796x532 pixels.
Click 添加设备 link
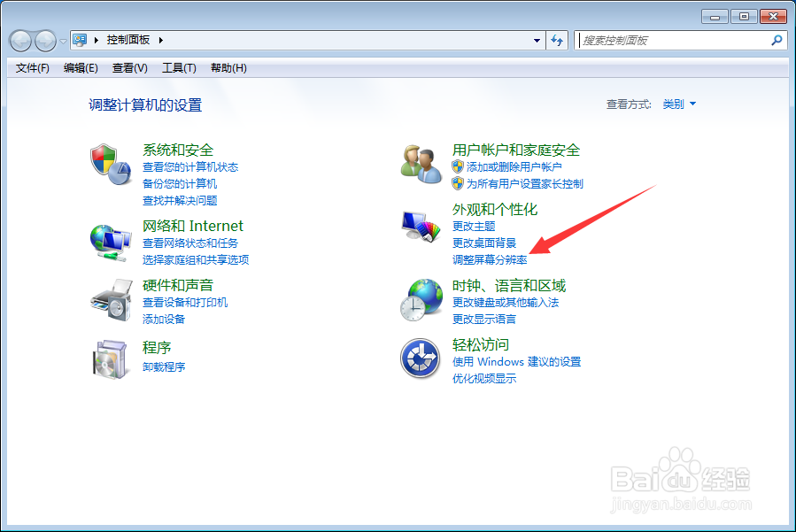pyautogui.click(x=164, y=320)
